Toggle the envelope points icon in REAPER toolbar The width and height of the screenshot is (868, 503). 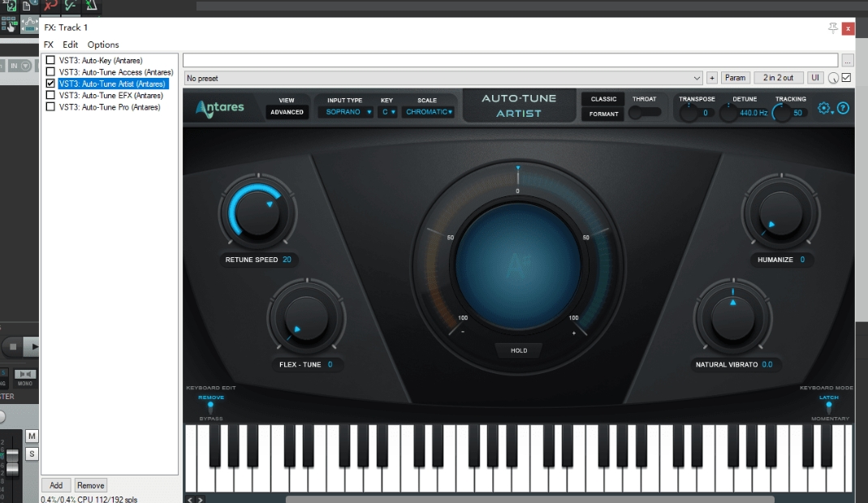(28, 24)
